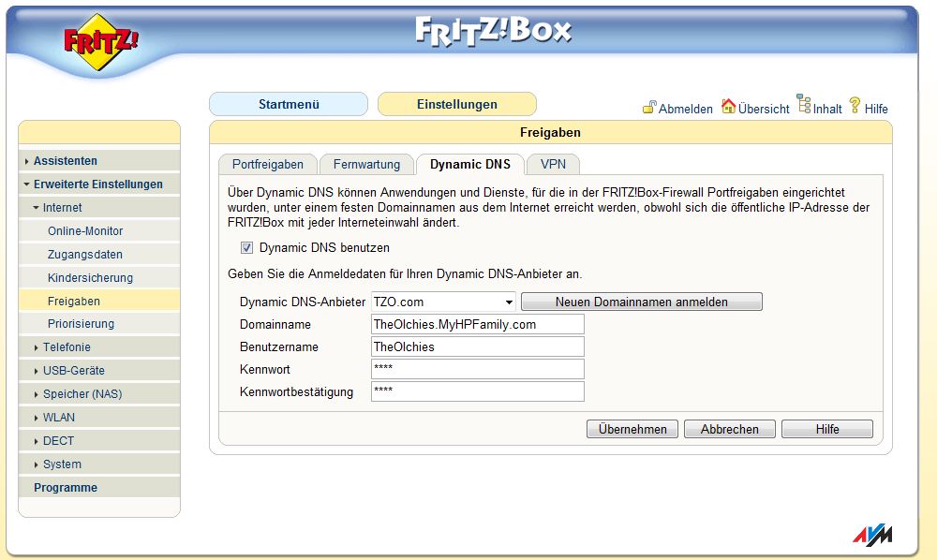Click the Abmelden lock icon
Image resolution: width=937 pixels, height=560 pixels.
[649, 107]
